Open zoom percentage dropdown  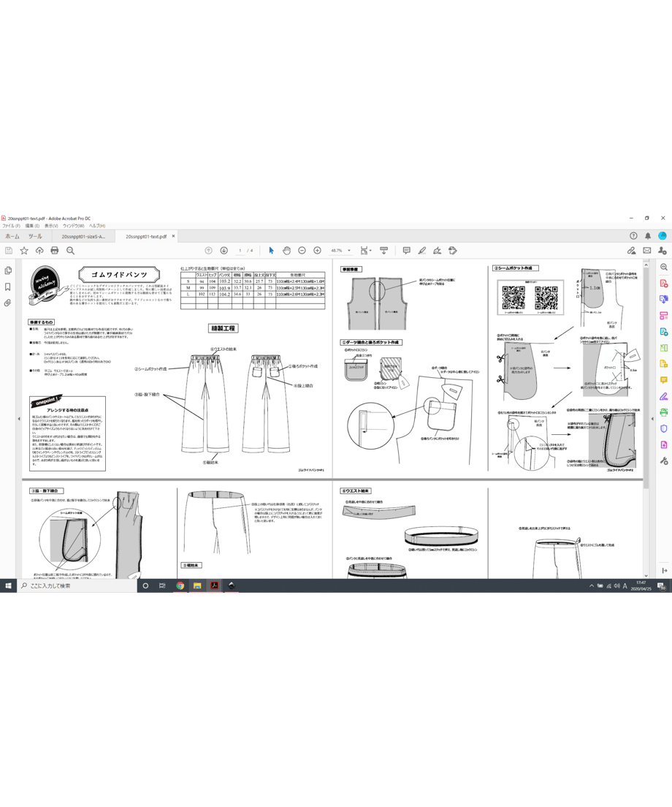click(x=349, y=251)
